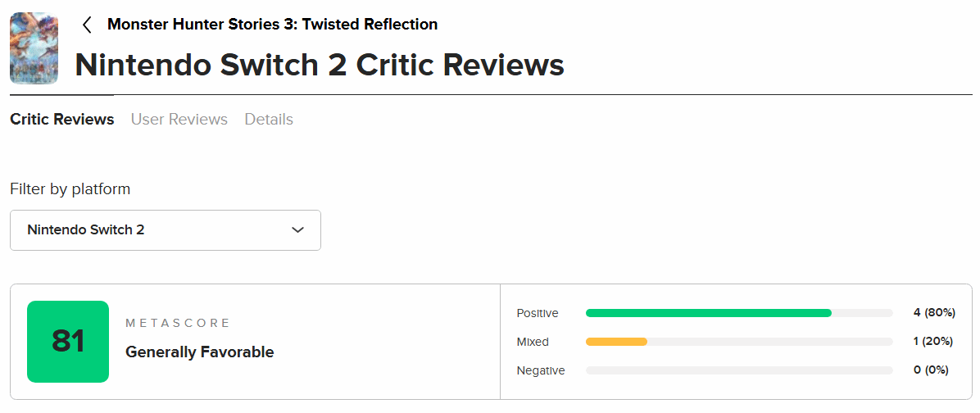Filter by the Negative reviews label
The image size is (980, 413).
coord(541,370)
